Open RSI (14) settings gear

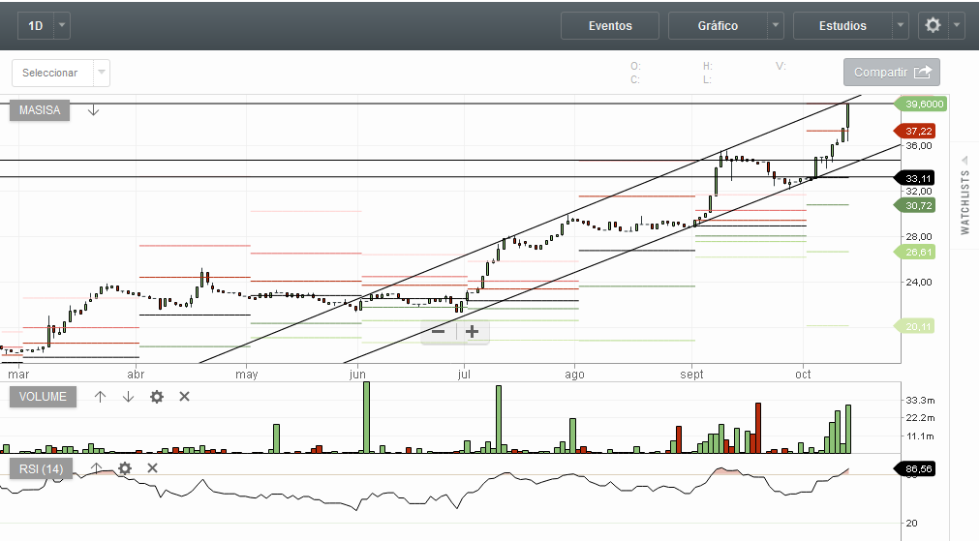124,468
